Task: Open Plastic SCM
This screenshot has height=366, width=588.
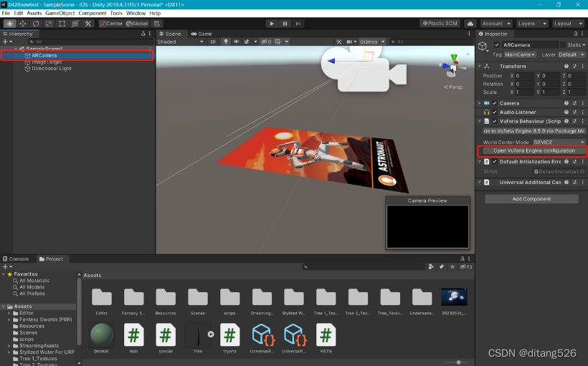Action: click(440, 23)
